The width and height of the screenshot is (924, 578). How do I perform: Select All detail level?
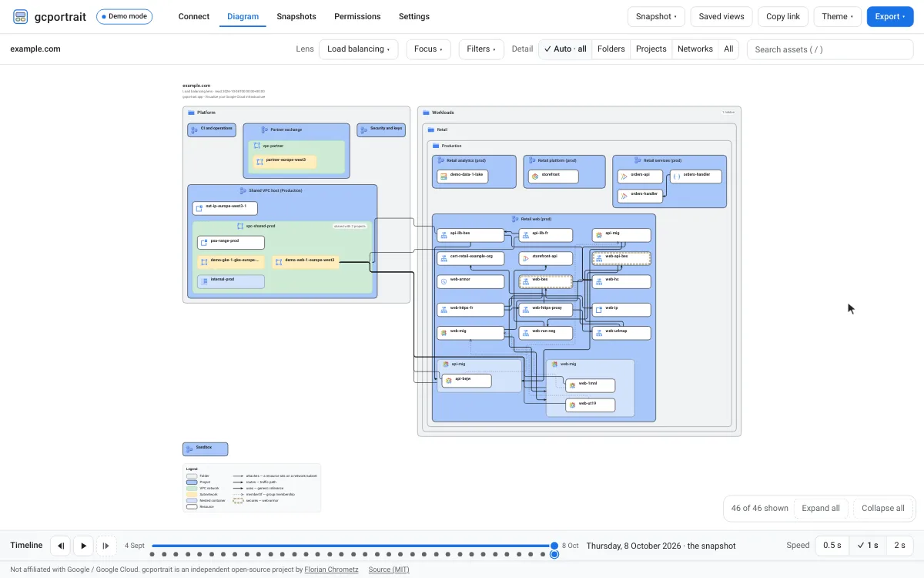tap(728, 49)
